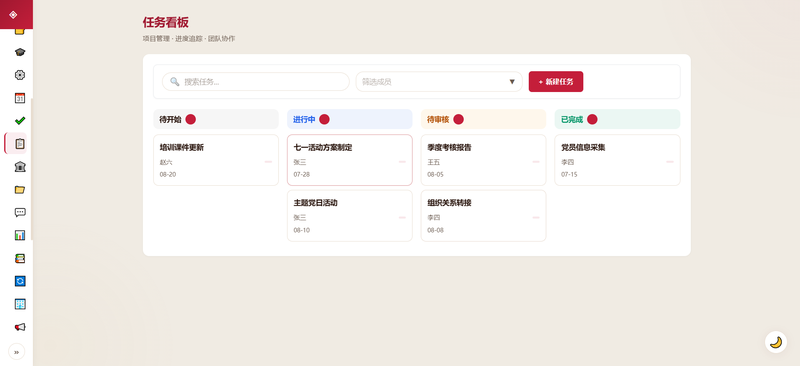
Task: Focus the 搜索任务 search field
Action: 256,82
